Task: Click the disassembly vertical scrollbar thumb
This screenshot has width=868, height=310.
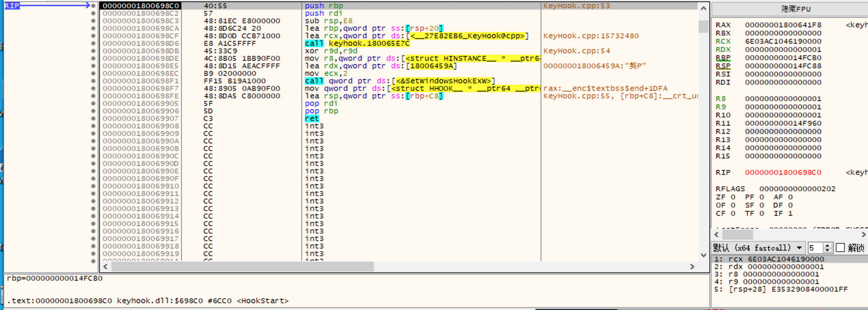Action: tap(703, 26)
